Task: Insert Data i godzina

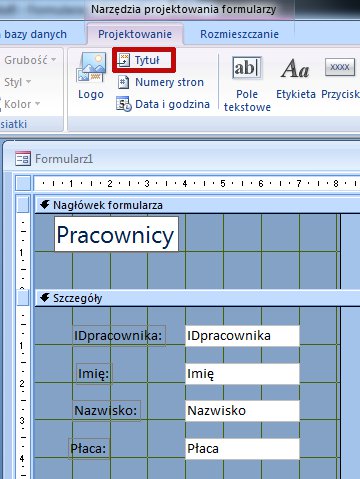Action: pos(163,104)
